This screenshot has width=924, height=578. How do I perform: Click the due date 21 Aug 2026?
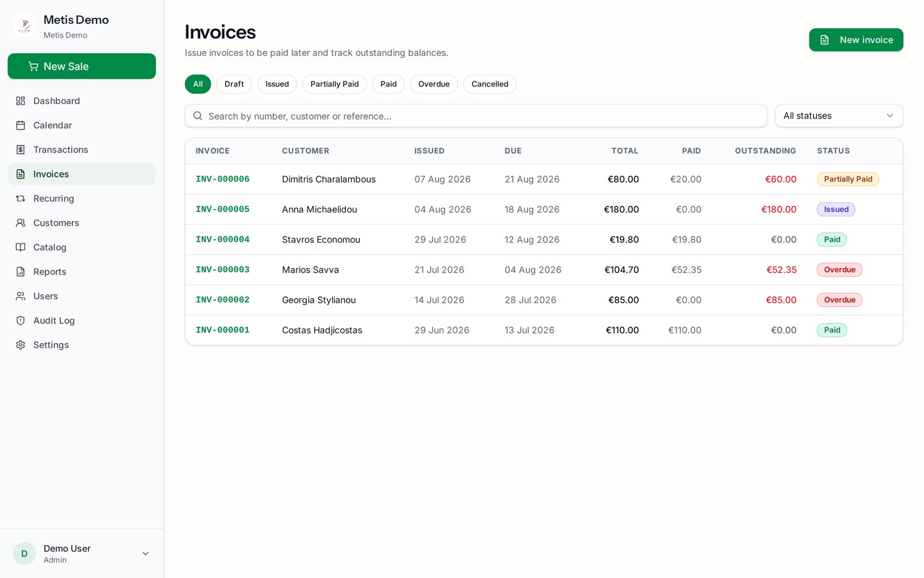click(532, 179)
